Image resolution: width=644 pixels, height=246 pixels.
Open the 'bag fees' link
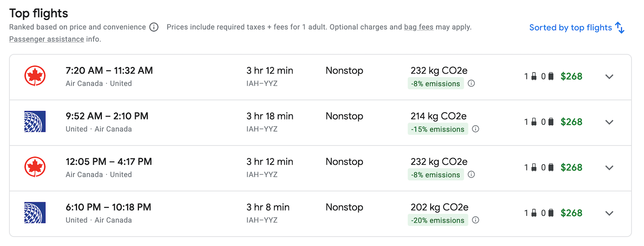[x=419, y=27]
